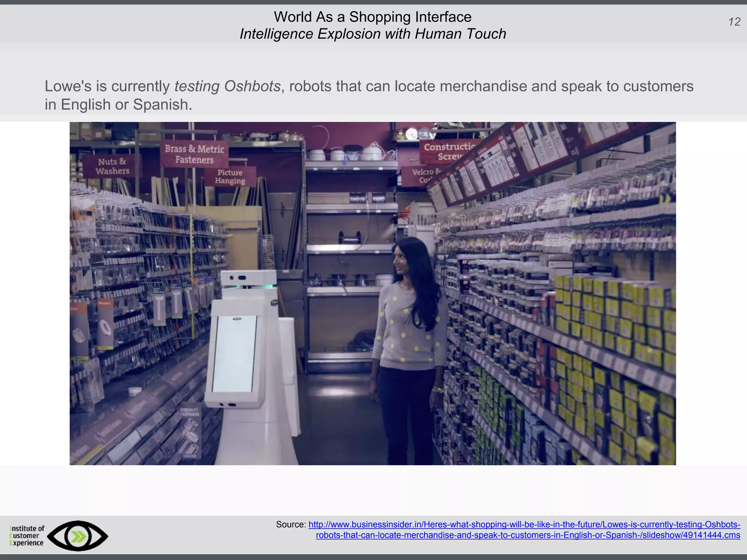Click the Brass & Metric Fasteners sign

point(194,154)
